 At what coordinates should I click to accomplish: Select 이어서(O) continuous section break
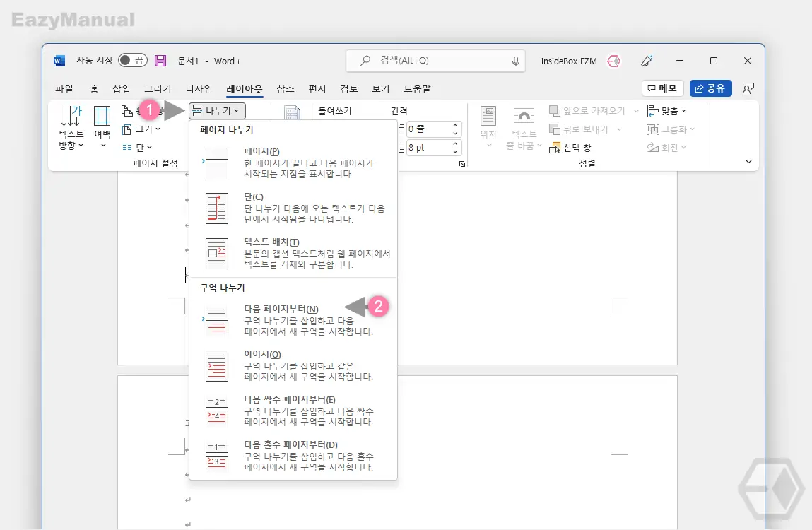tap(293, 365)
